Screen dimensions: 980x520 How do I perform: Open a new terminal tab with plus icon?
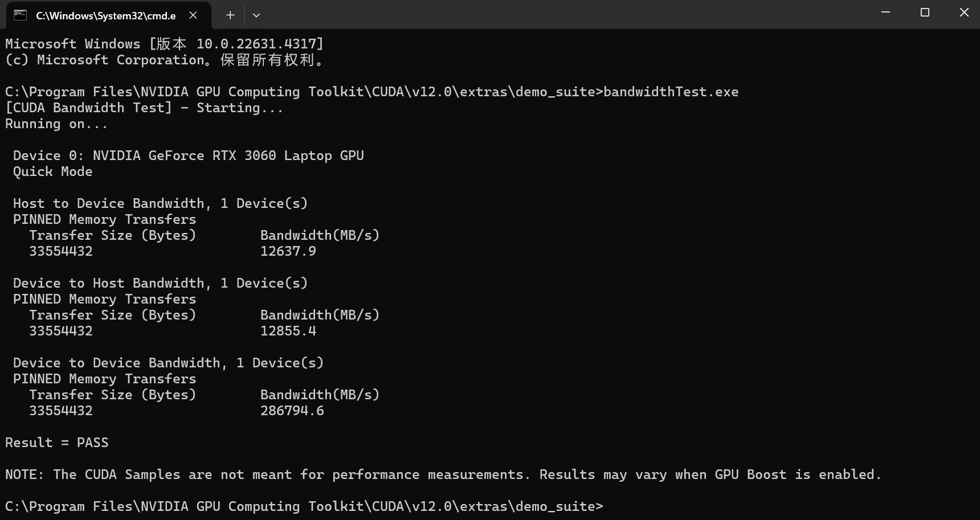tap(230, 15)
